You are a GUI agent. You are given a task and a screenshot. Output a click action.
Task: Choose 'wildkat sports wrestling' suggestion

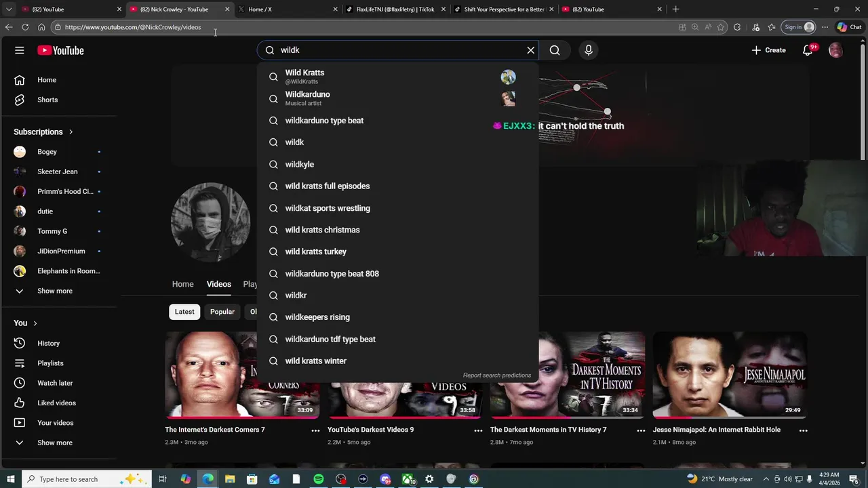(398, 208)
